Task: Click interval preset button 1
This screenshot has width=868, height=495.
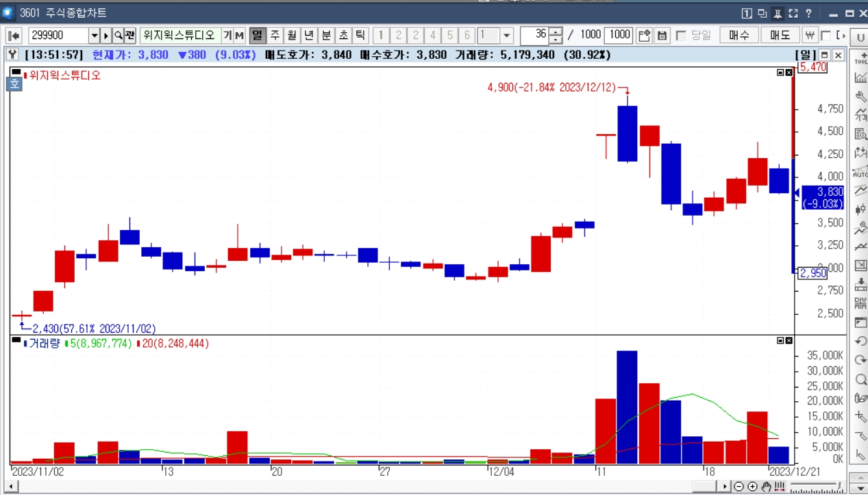Action: pos(381,36)
